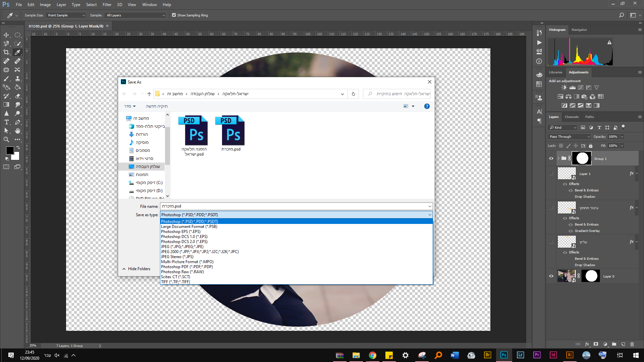Launch Adobe Illustrator from the taskbar
The height and width of the screenshot is (362, 644).
point(570,355)
